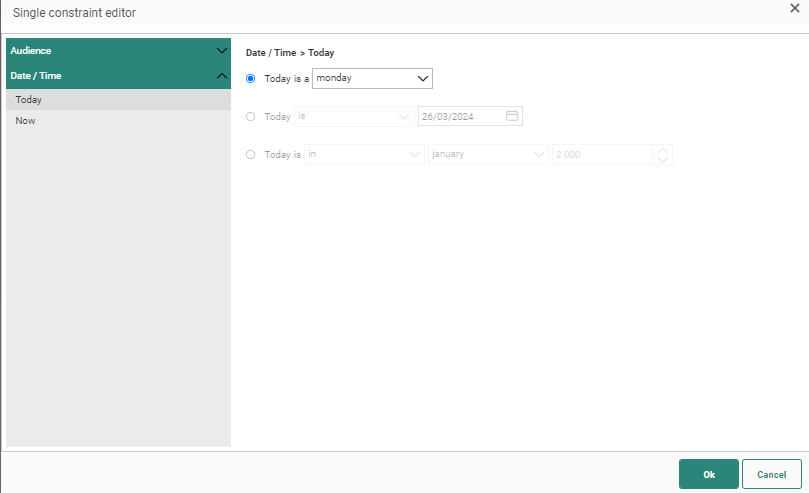
Task: Open the monday weekday dropdown
Action: click(372, 78)
